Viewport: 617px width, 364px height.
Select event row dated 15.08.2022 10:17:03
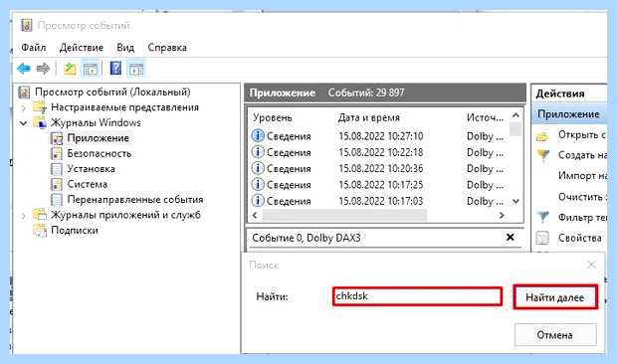378,201
